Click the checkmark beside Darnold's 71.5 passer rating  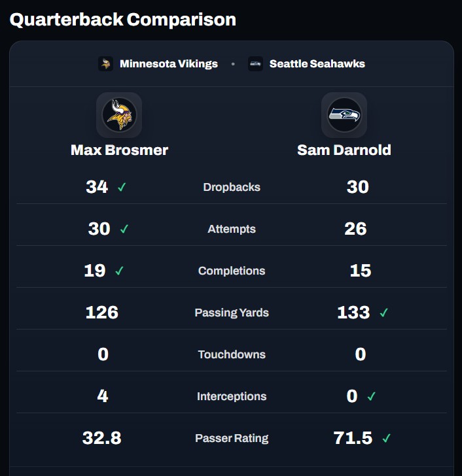click(x=386, y=438)
